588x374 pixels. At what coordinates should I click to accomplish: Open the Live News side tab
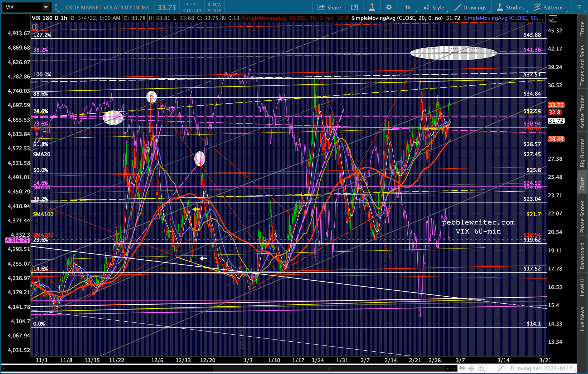point(582,319)
